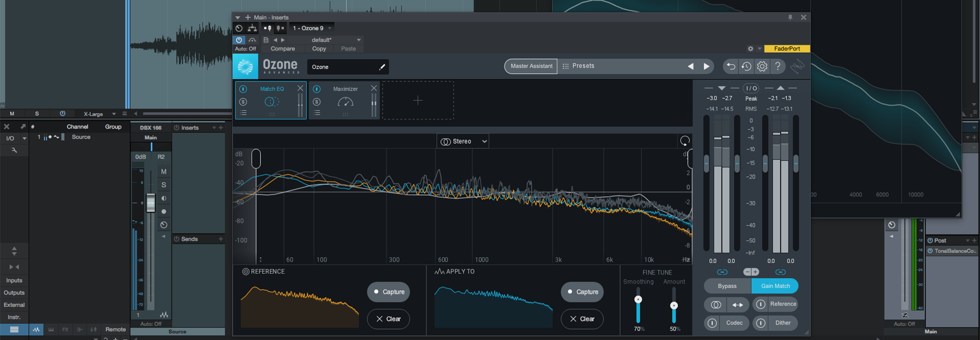
Task: Mute the Main channel with M
Action: point(163,171)
